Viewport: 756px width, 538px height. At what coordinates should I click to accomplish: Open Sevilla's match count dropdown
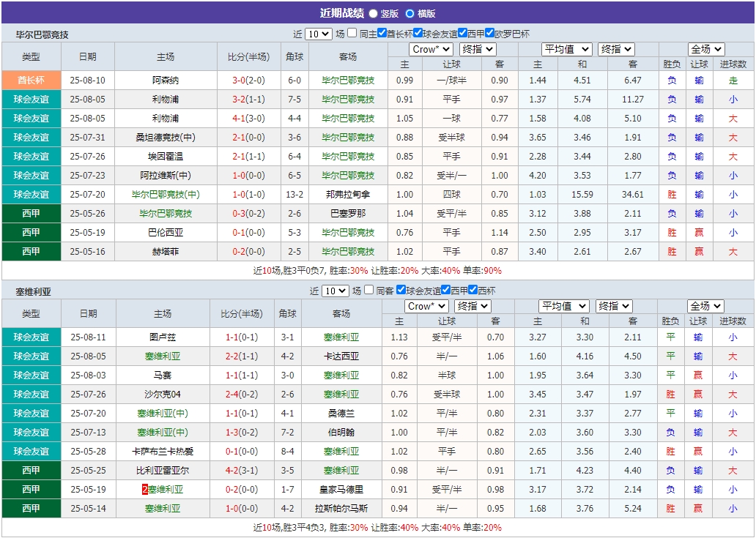[x=335, y=291]
